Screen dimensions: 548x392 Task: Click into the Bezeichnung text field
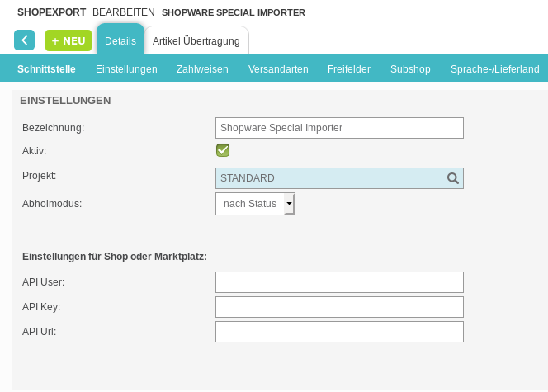[338, 128]
